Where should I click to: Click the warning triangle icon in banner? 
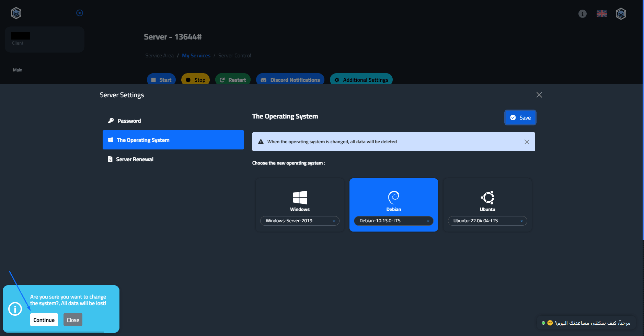click(261, 142)
